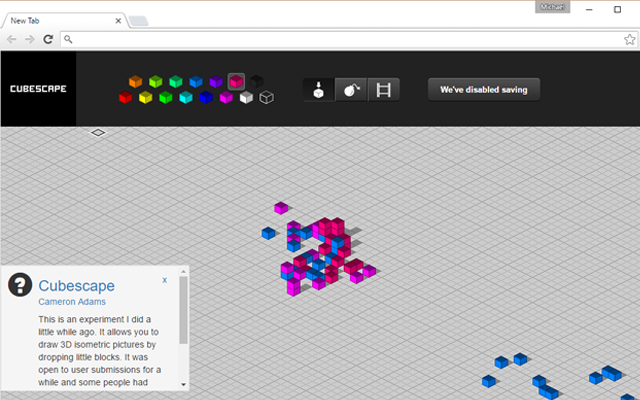Close the New Tab tab
Viewport: 640px width, 400px height.
coord(118,21)
